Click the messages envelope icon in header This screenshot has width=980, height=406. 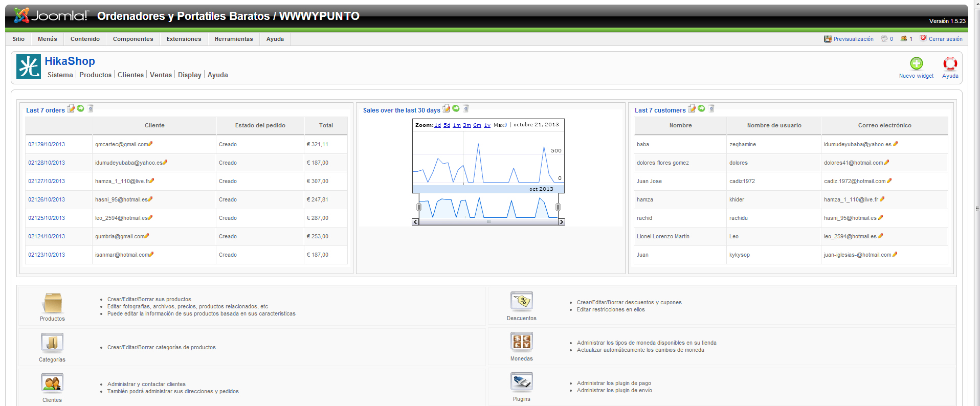[x=884, y=38]
